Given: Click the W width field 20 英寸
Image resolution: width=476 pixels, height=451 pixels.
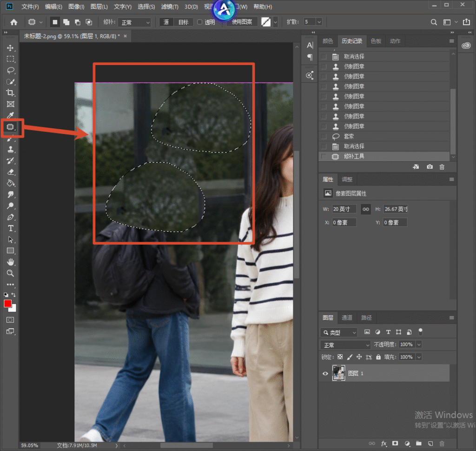Looking at the screenshot, I should [344, 209].
